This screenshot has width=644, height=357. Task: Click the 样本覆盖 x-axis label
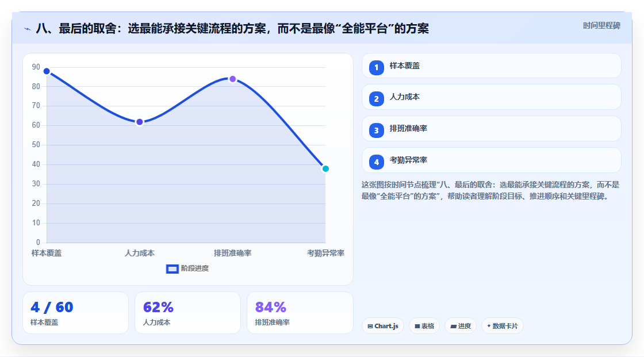coord(47,253)
